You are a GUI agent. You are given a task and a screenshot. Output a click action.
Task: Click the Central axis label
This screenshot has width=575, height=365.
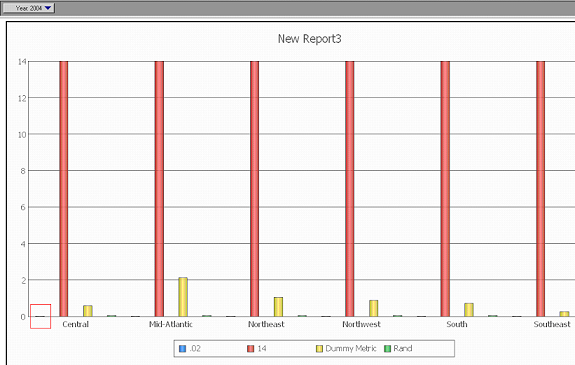click(x=76, y=324)
